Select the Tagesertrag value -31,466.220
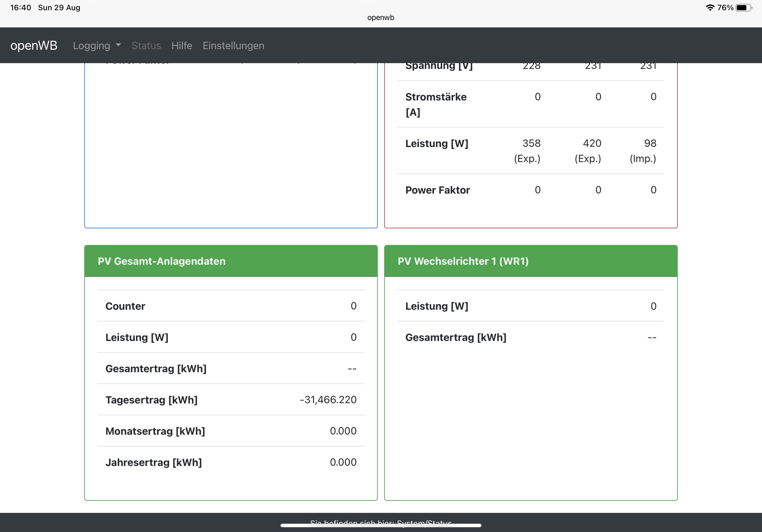This screenshot has height=532, width=762. point(328,400)
